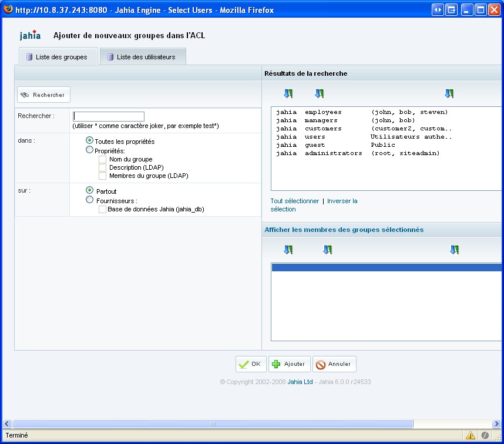Select the customers group row

click(387, 129)
